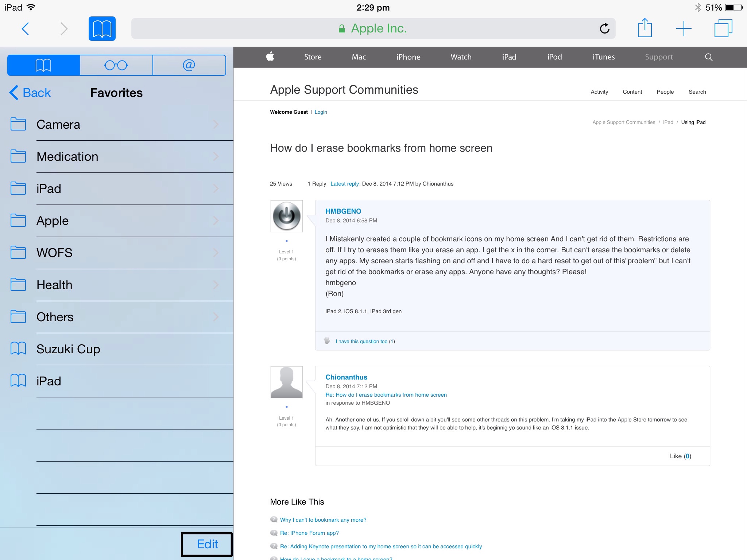Open the Share sheet icon
Viewport: 747px width, 560px height.
click(x=645, y=28)
